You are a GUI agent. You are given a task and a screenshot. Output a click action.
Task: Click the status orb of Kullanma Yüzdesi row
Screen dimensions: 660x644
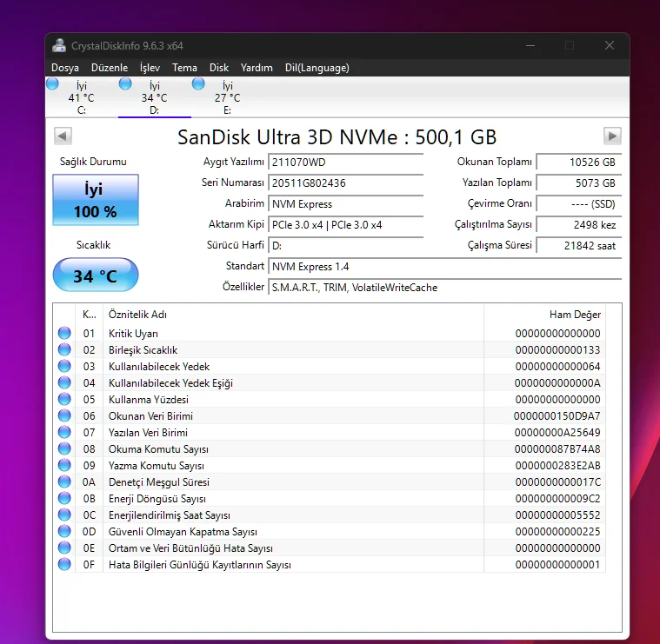click(x=64, y=399)
